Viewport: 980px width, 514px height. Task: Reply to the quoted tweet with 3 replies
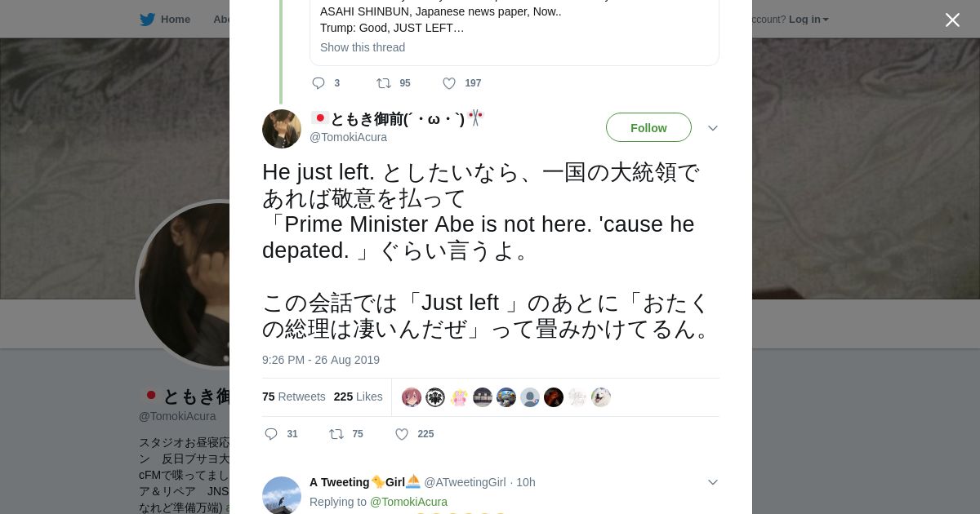coord(318,83)
